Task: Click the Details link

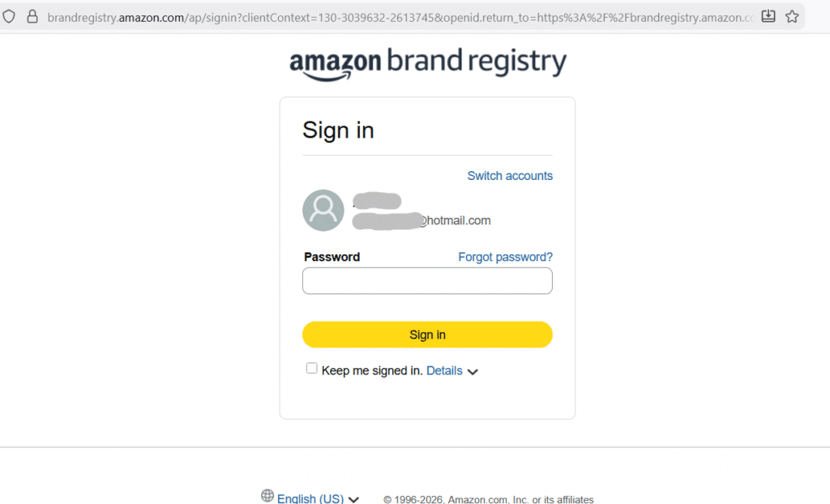Action: (x=444, y=370)
